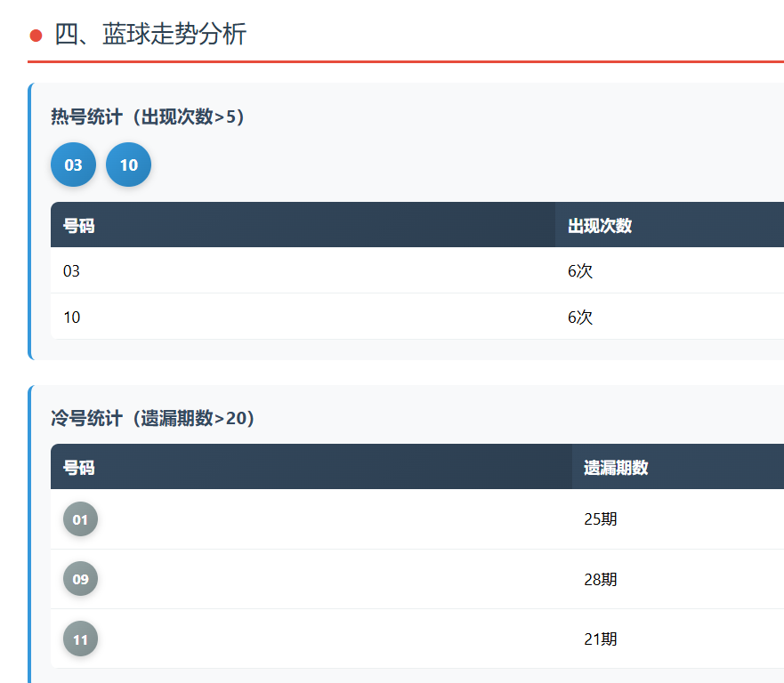Click the gray cold number 11 ball
784x683 pixels.
(80, 639)
